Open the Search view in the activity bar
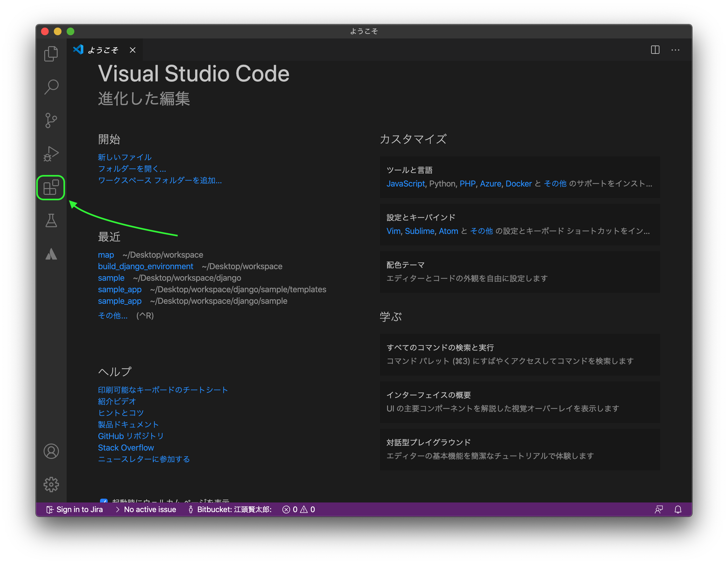728x564 pixels. (51, 87)
